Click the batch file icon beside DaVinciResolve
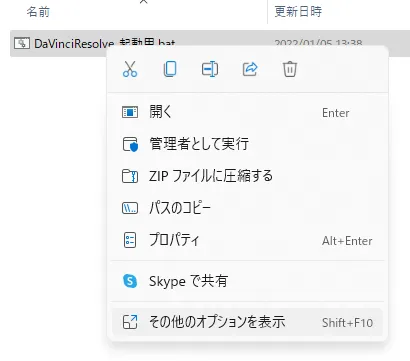This screenshot has width=410, height=361. [22, 43]
